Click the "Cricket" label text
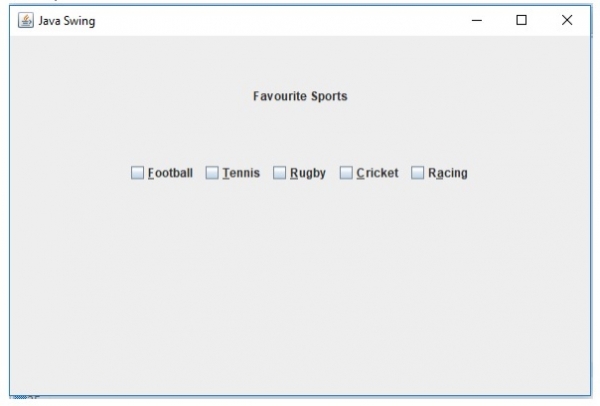600x406 pixels. pyautogui.click(x=377, y=173)
